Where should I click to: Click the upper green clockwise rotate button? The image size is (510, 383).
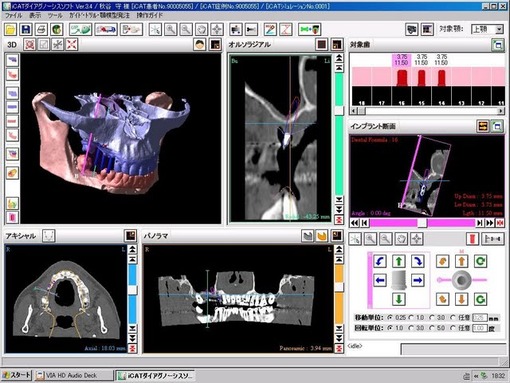480,261
